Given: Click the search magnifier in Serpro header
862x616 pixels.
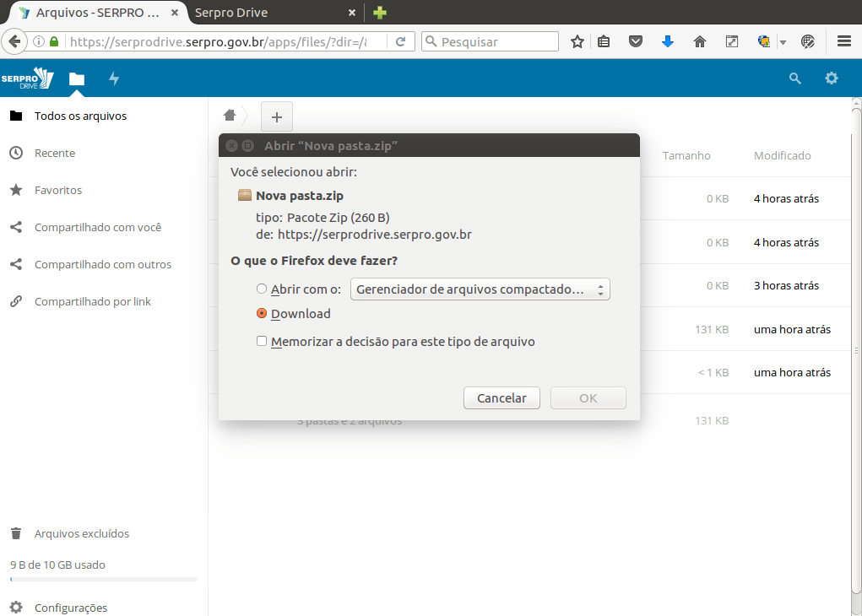Looking at the screenshot, I should [x=795, y=78].
